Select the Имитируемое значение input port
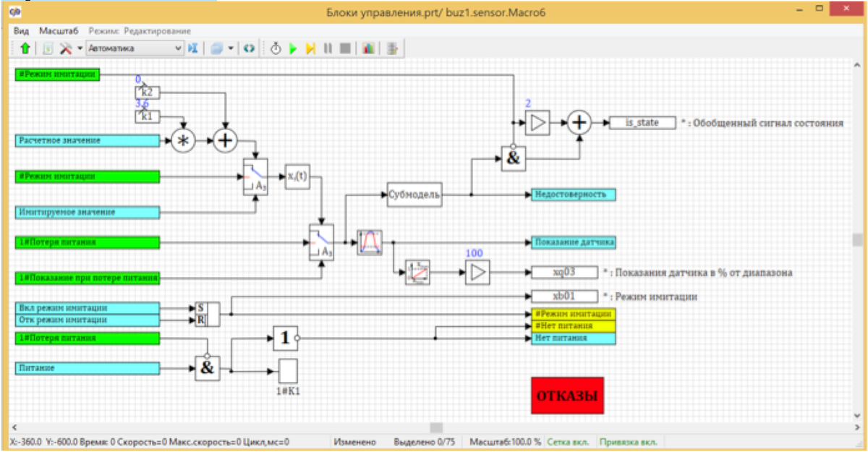The width and height of the screenshot is (868, 452). (87, 212)
